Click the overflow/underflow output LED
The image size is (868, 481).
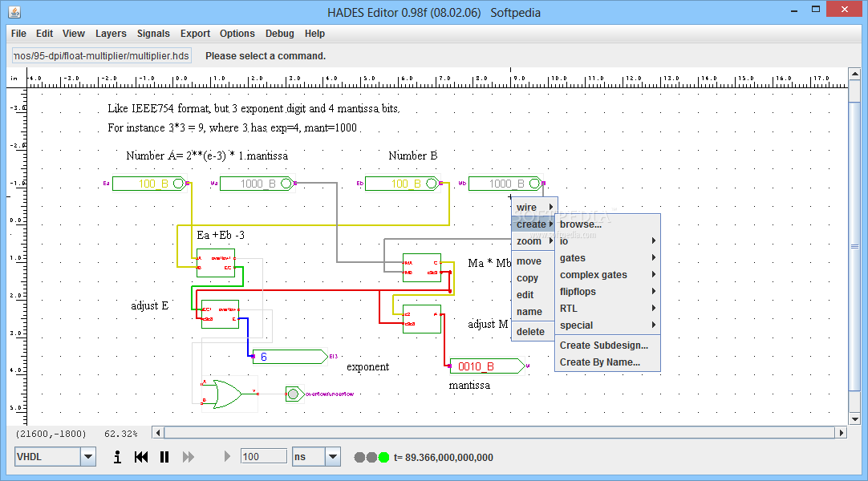tap(294, 394)
